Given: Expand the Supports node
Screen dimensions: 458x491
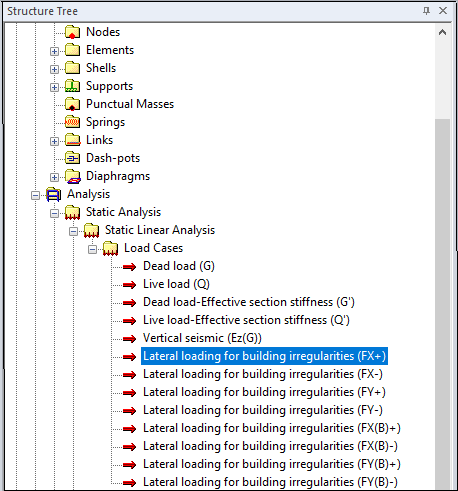Looking at the screenshot, I should 54,87.
